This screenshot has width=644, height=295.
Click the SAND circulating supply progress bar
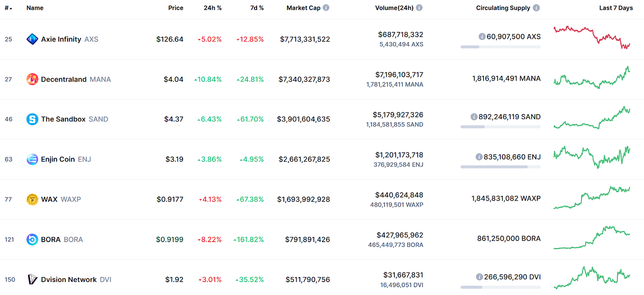(500, 127)
